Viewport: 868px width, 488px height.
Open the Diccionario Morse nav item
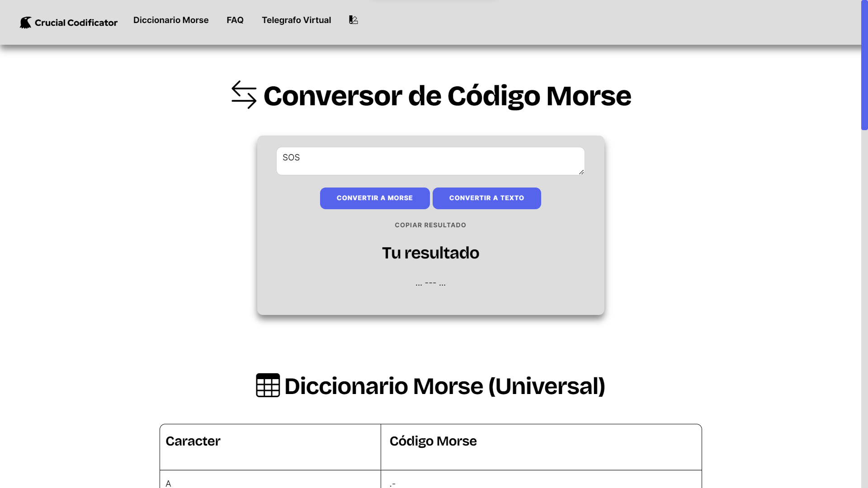click(x=171, y=20)
